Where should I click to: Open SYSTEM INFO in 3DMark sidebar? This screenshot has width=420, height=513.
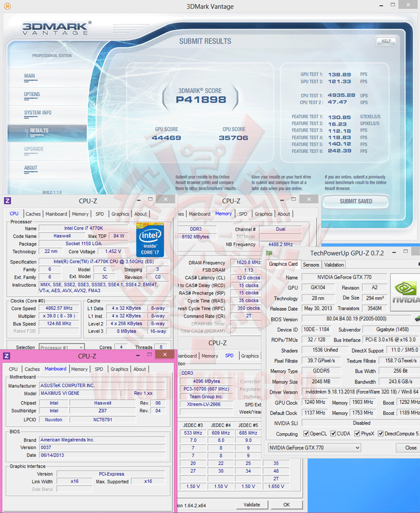tap(38, 113)
